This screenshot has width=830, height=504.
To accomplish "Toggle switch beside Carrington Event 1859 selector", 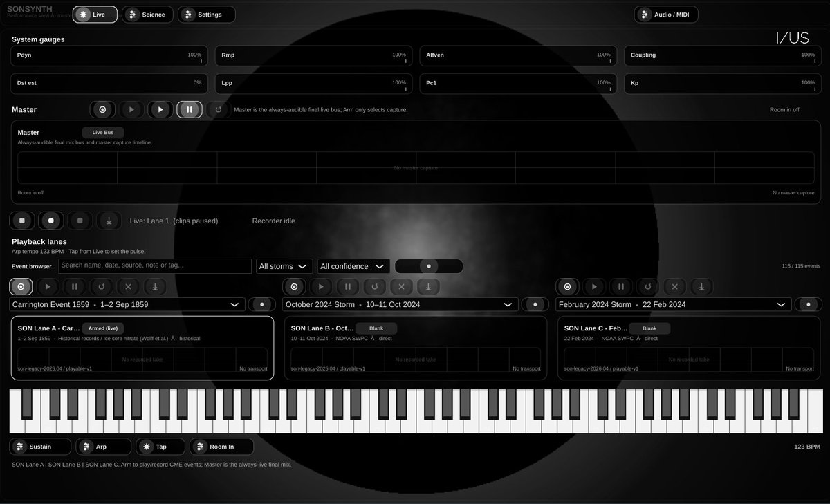I will pos(261,304).
